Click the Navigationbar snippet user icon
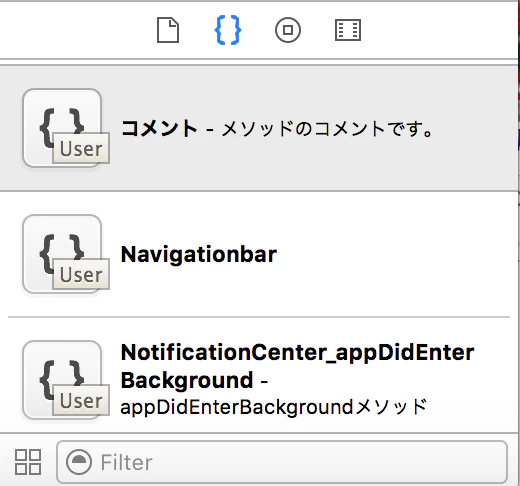The image size is (520, 486). coord(65,254)
